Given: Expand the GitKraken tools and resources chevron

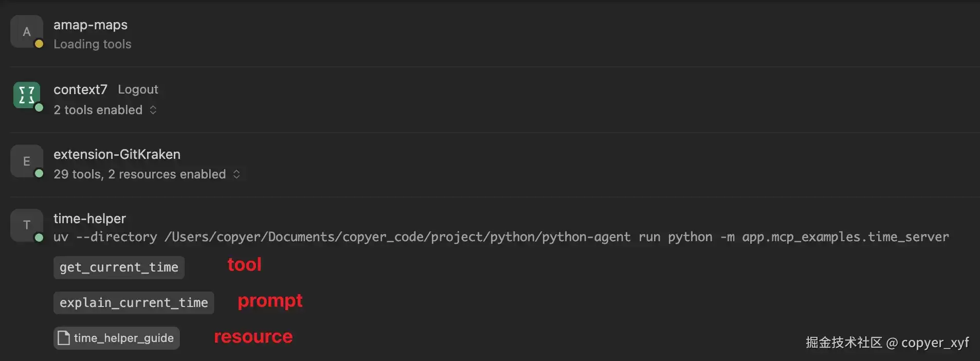Looking at the screenshot, I should coord(237,174).
